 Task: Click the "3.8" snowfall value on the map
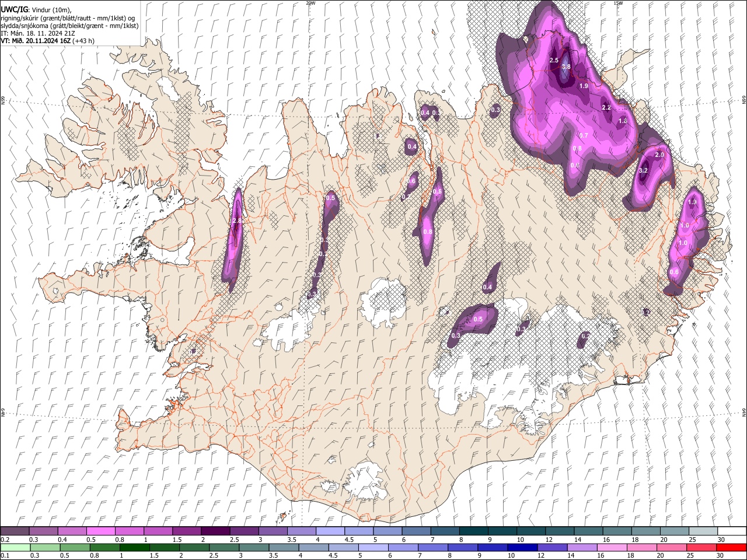pyautogui.click(x=566, y=67)
